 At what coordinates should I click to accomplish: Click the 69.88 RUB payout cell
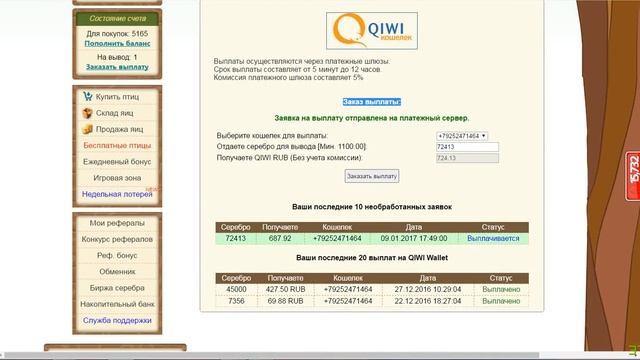point(286,301)
